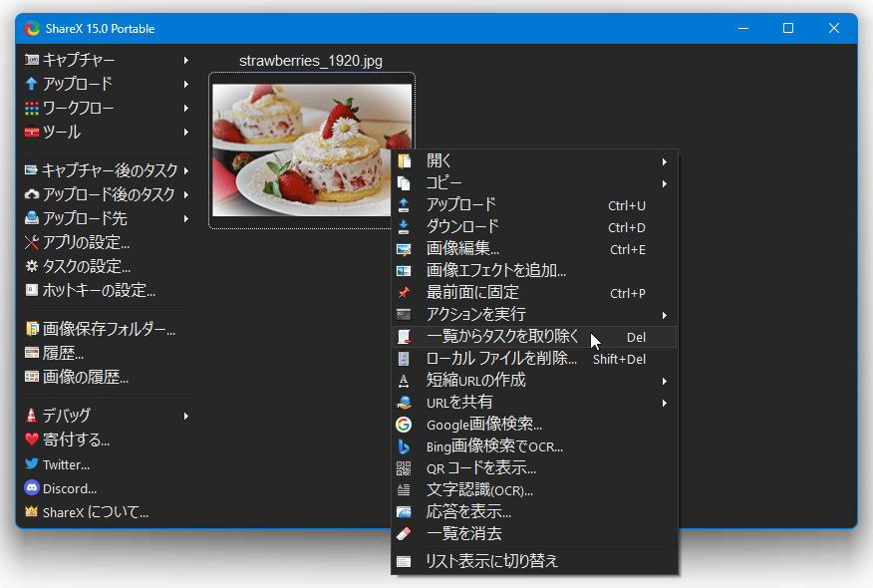Choose リスト表示に切り替え menu entry
873x588 pixels.
tap(534, 561)
